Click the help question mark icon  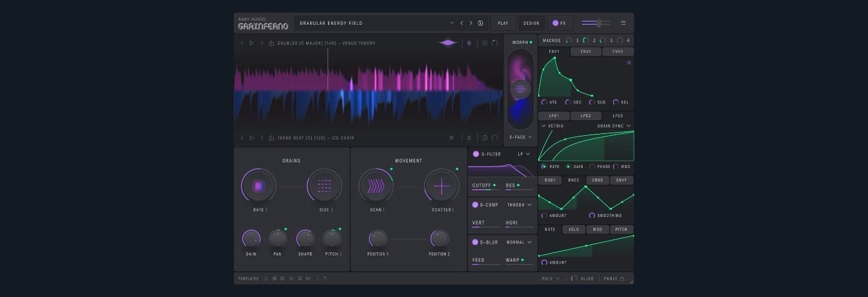pos(324,278)
